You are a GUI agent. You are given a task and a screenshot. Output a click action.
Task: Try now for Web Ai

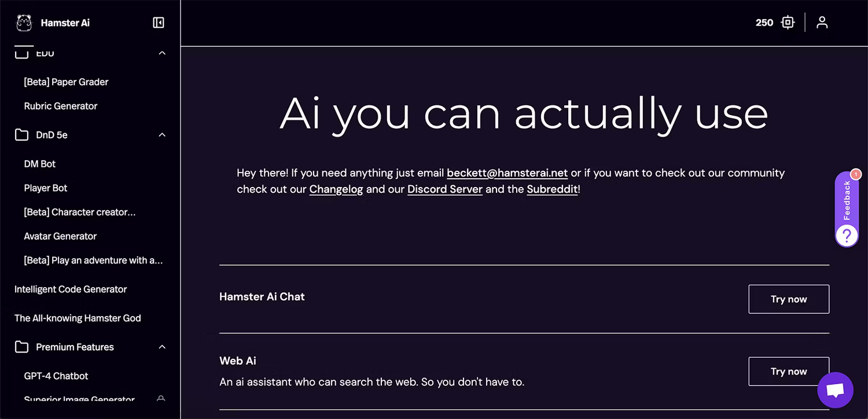[788, 372]
